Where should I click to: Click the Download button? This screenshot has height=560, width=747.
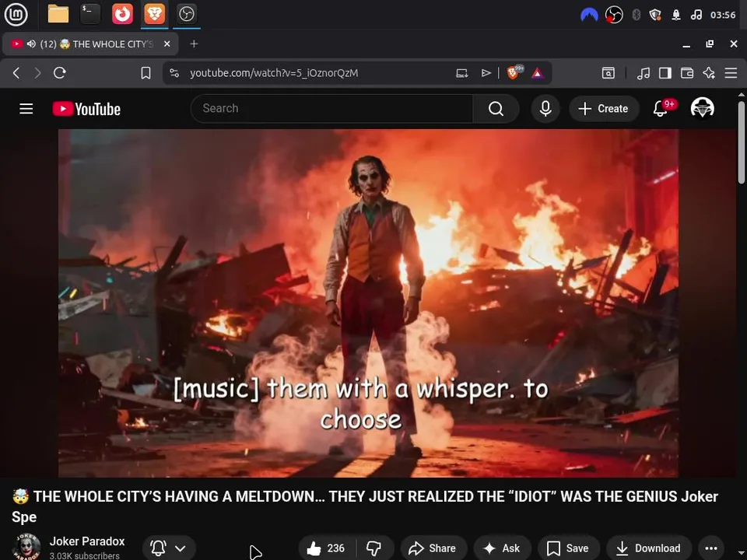point(648,548)
